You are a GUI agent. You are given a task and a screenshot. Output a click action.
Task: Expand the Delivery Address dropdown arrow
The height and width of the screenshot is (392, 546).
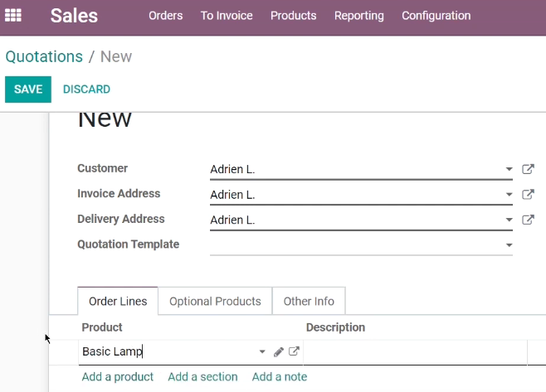click(x=509, y=220)
